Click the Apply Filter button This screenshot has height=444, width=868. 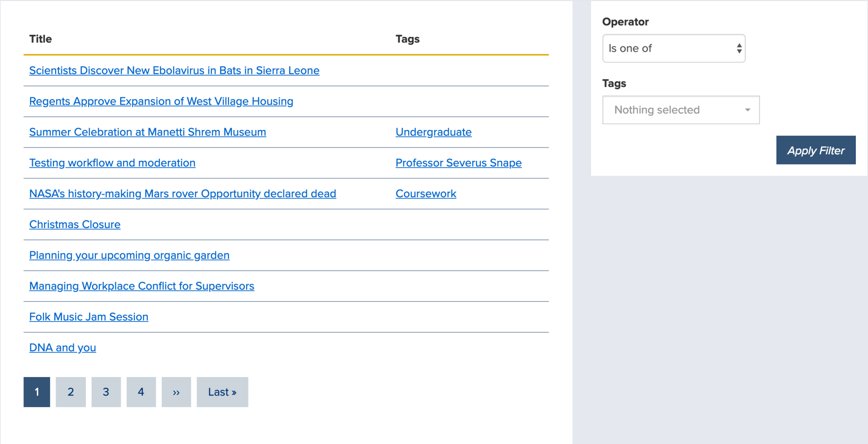[x=815, y=150]
